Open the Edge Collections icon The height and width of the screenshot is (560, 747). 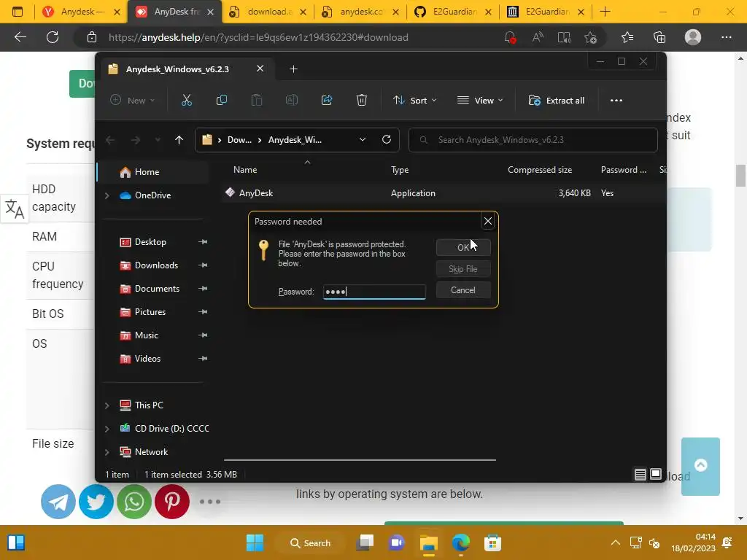659,37
